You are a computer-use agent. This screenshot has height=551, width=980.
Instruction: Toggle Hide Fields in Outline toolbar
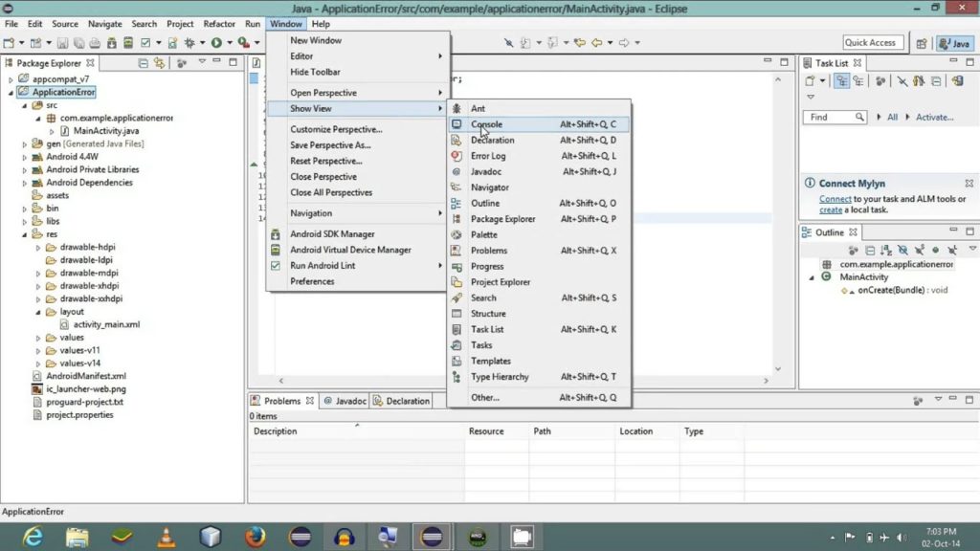(x=902, y=250)
